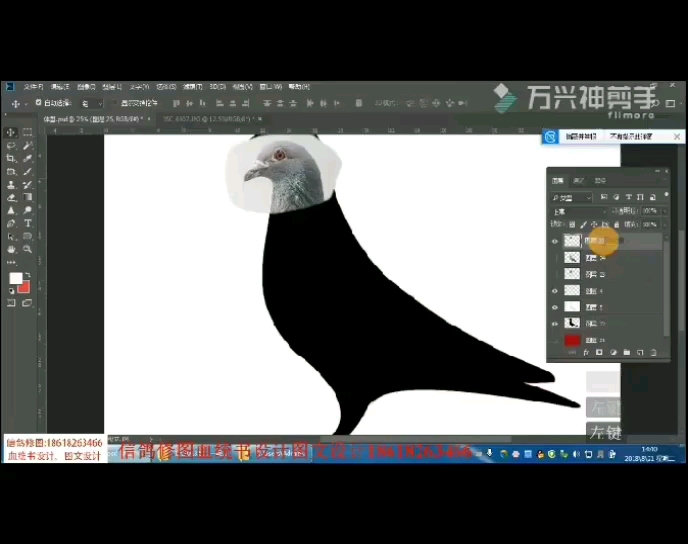Close the blue notification popup at top right
This screenshot has width=688, height=544.
[678, 136]
